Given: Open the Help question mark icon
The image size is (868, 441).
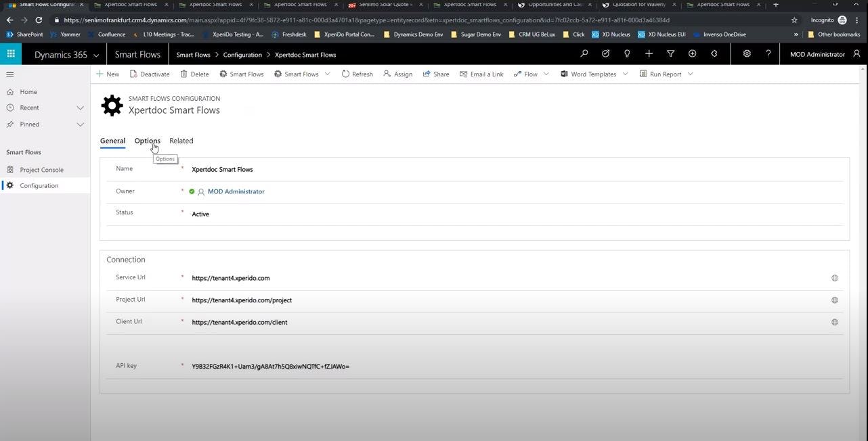Looking at the screenshot, I should [768, 54].
